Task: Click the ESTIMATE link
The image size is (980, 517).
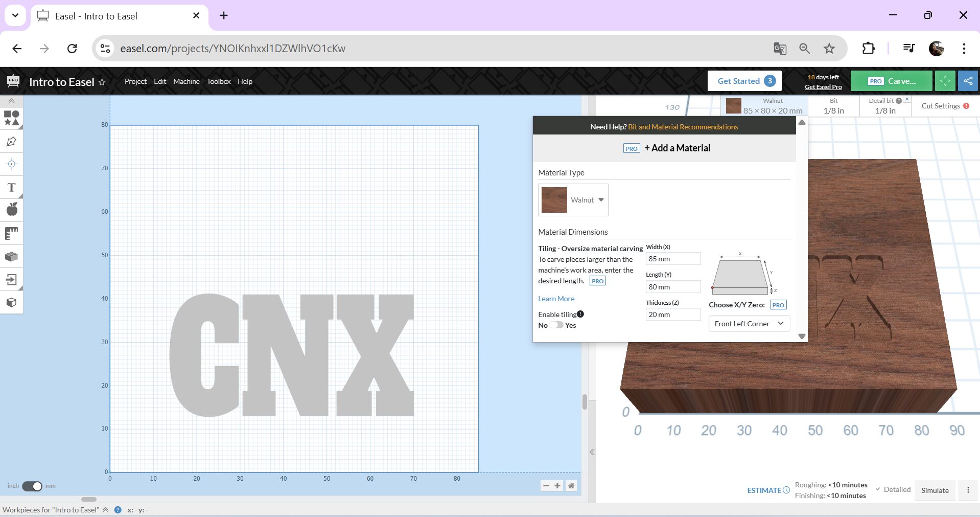Action: pos(768,490)
